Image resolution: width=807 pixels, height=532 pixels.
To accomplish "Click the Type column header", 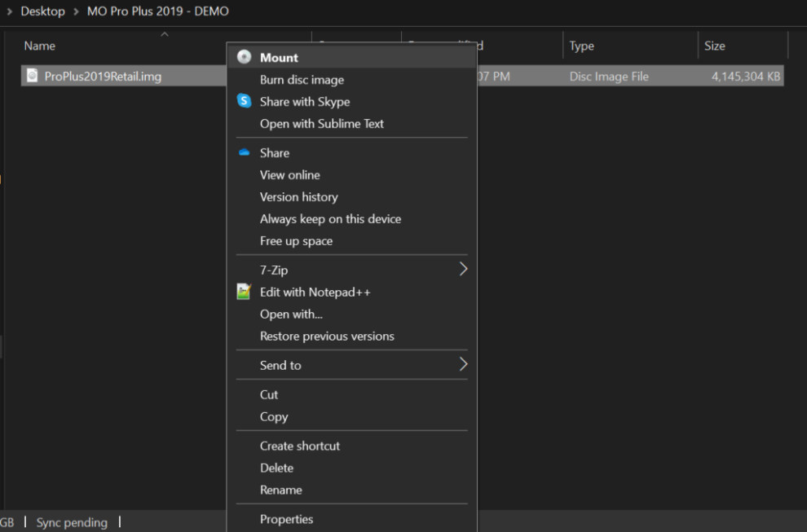I will pos(582,46).
